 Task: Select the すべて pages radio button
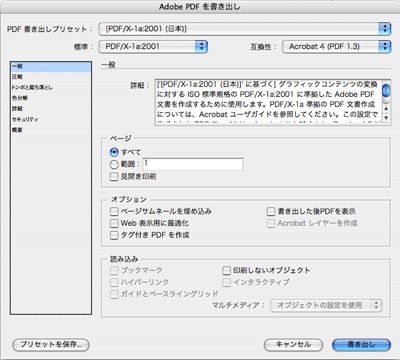point(114,152)
